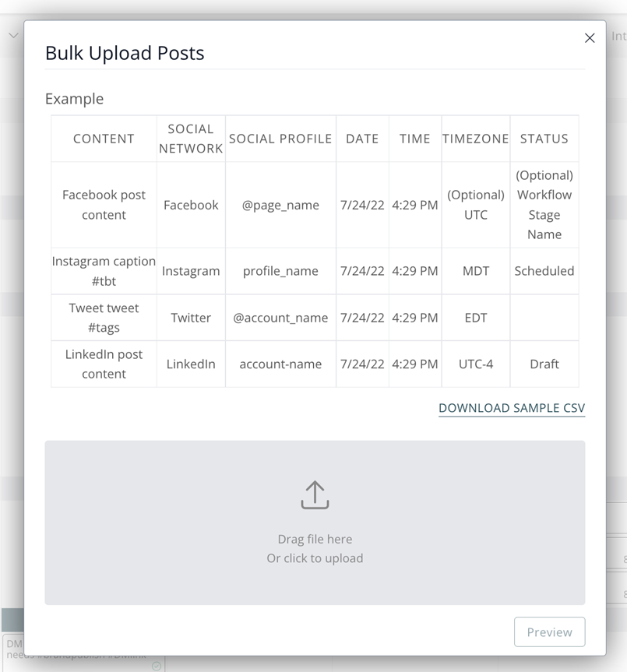
Task: Click the 'Facebook post content' example cell
Action: click(x=104, y=205)
